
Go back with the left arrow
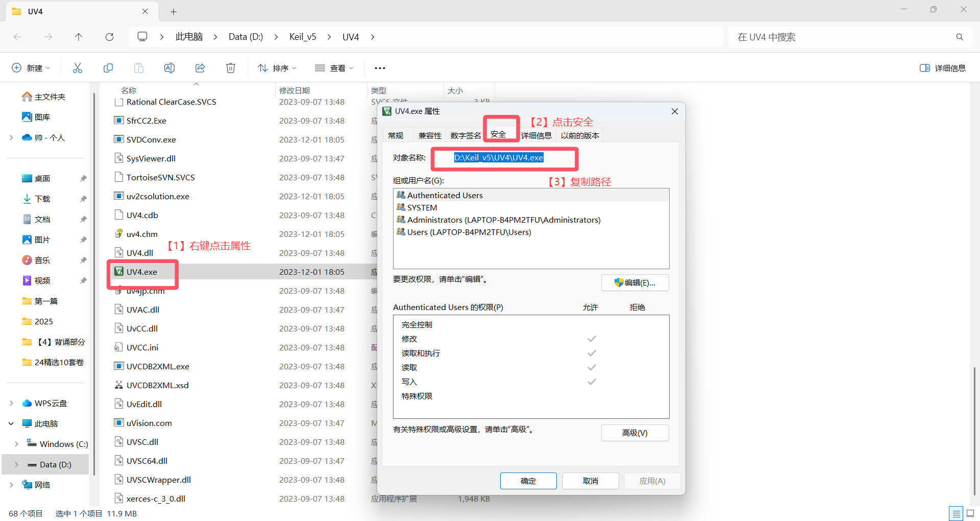(x=18, y=37)
